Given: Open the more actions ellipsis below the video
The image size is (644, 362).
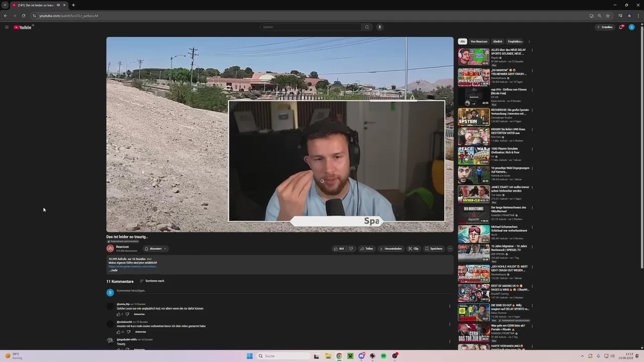Looking at the screenshot, I should click(450, 248).
